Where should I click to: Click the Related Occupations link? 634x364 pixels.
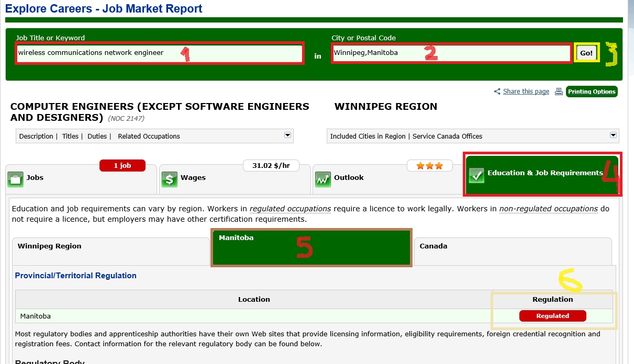point(149,136)
